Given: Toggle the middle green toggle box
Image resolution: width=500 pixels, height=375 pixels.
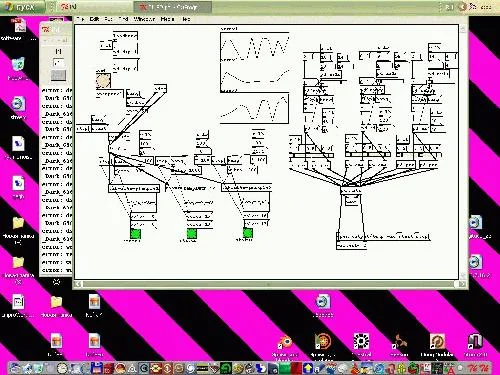Looking at the screenshot, I should pyautogui.click(x=192, y=233).
